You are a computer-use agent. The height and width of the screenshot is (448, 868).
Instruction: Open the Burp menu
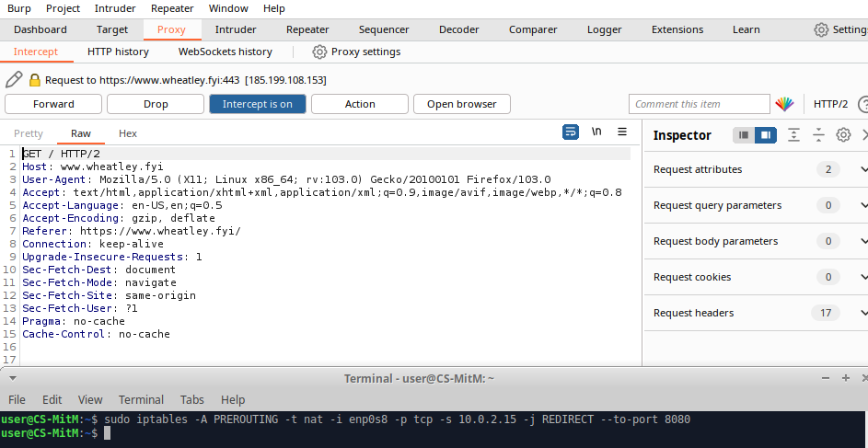19,8
